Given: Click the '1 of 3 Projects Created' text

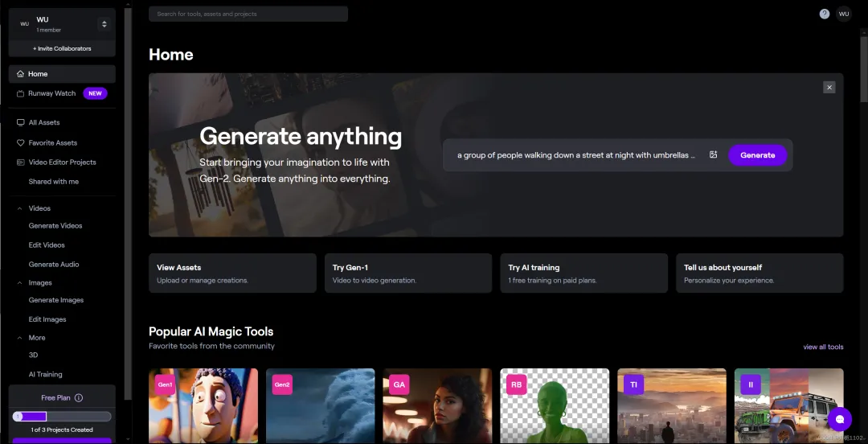Looking at the screenshot, I should [62, 430].
